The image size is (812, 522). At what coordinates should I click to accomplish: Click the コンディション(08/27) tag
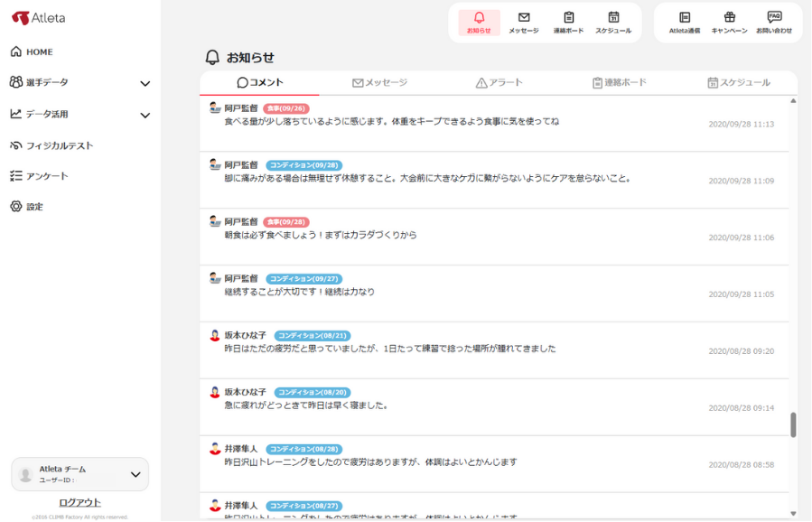click(x=304, y=506)
